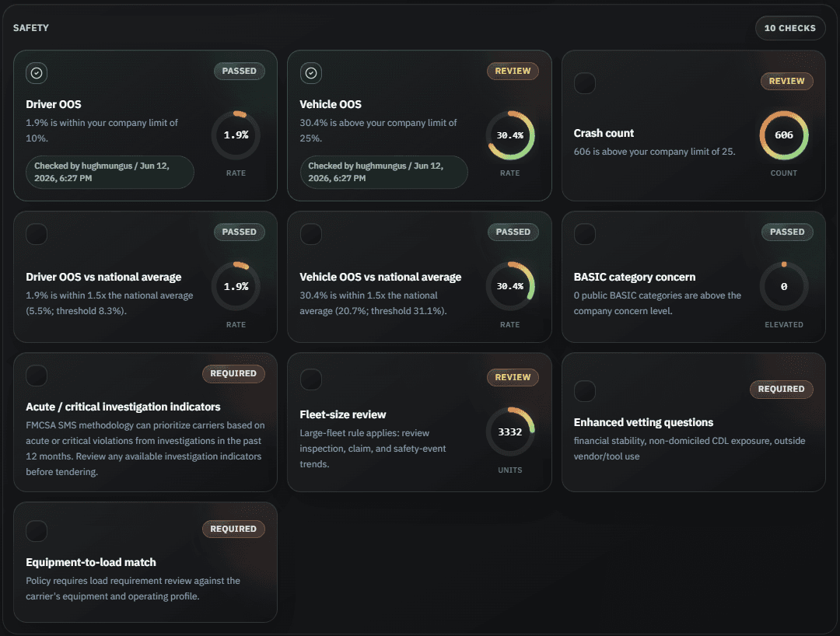Click the Fleet-size 3332 units gauge
The image size is (840, 636).
510,432
